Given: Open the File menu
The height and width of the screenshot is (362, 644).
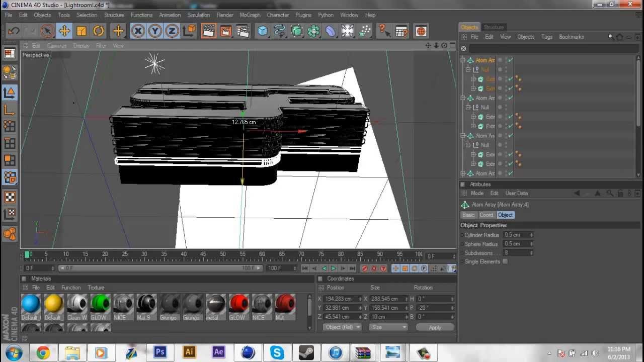Looking at the screenshot, I should (9, 15).
